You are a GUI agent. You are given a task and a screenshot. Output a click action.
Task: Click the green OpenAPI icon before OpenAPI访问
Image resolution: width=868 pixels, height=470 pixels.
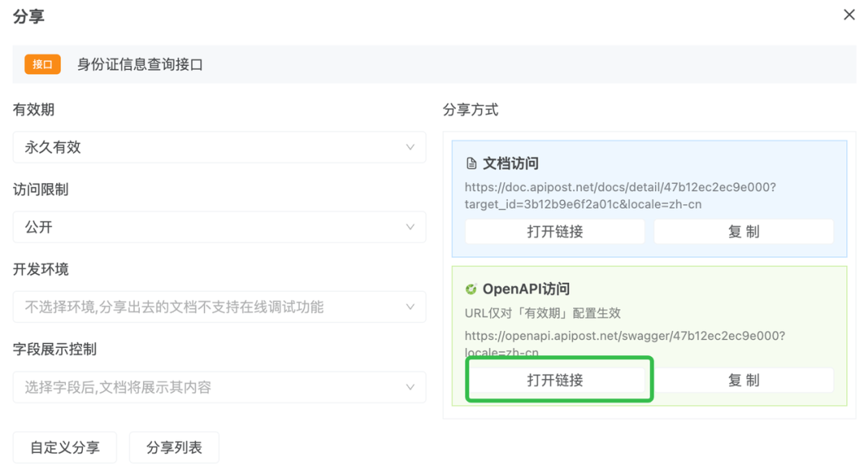pyautogui.click(x=473, y=288)
